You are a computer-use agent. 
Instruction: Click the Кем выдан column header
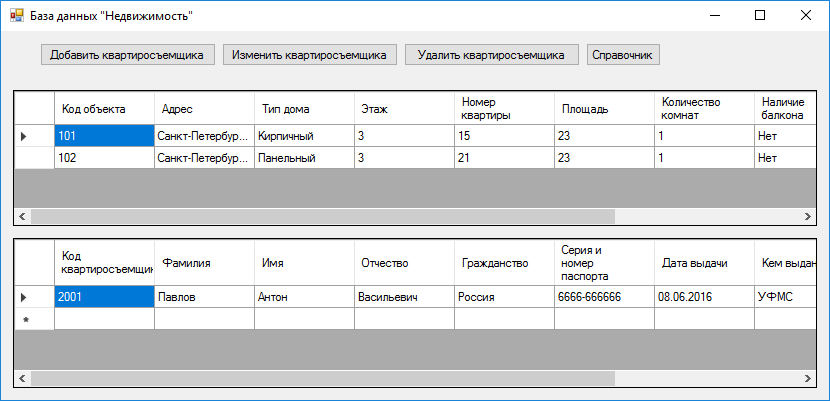coord(785,263)
